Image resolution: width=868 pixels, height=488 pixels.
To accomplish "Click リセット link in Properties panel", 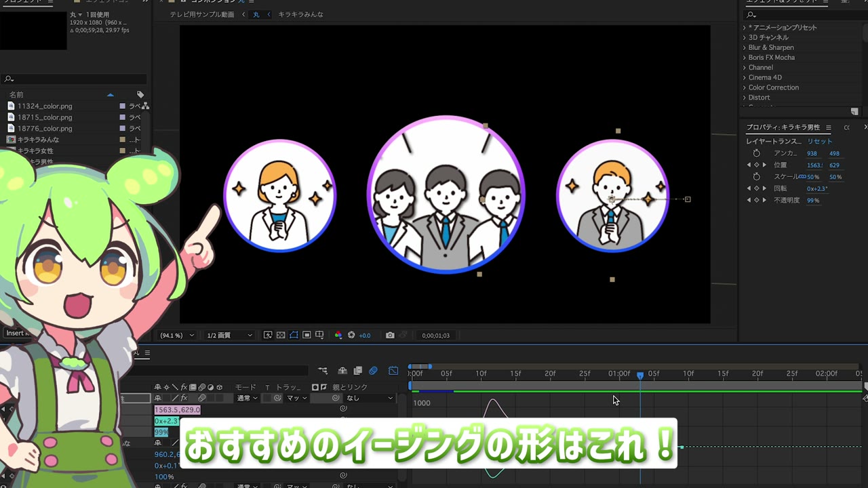I will 820,141.
